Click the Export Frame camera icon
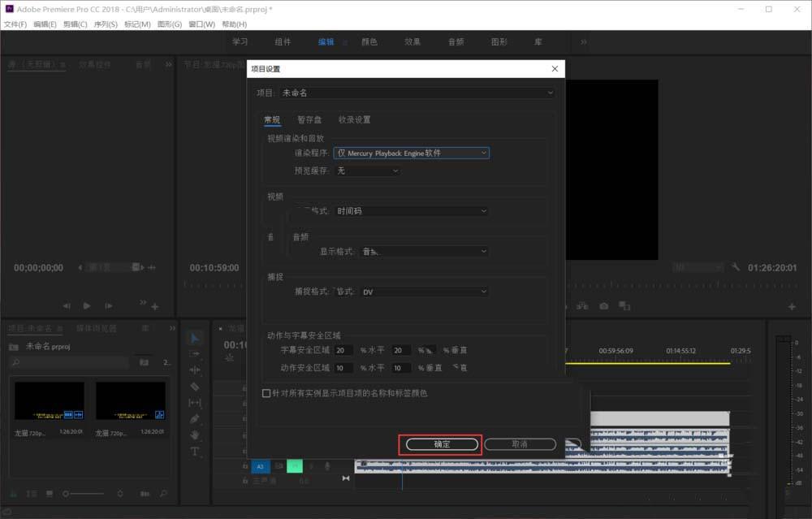This screenshot has height=519, width=812. point(604,306)
